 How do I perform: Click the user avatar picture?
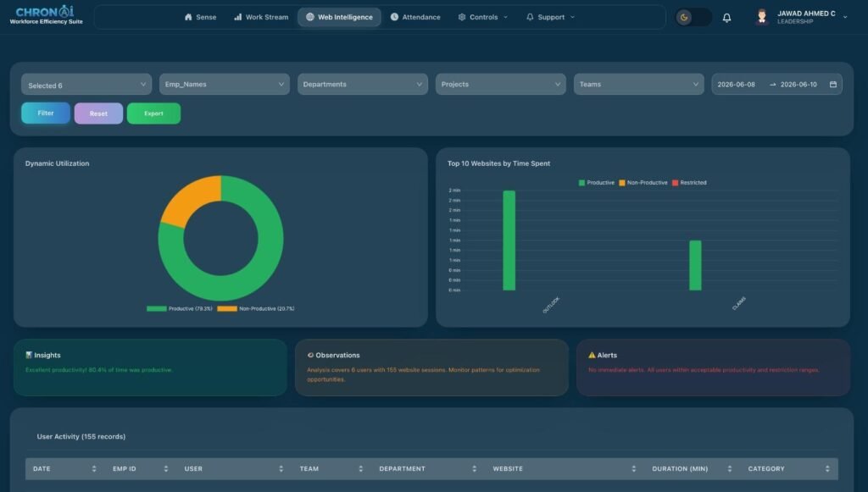point(762,17)
